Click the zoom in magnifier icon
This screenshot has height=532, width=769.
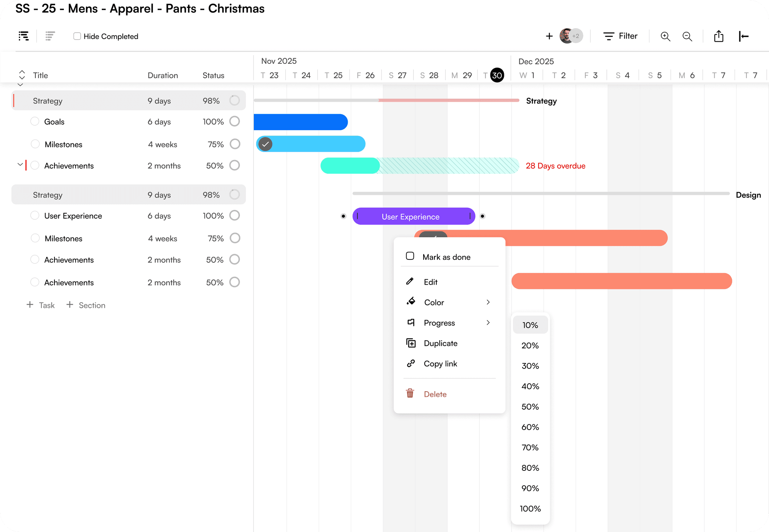coord(665,36)
